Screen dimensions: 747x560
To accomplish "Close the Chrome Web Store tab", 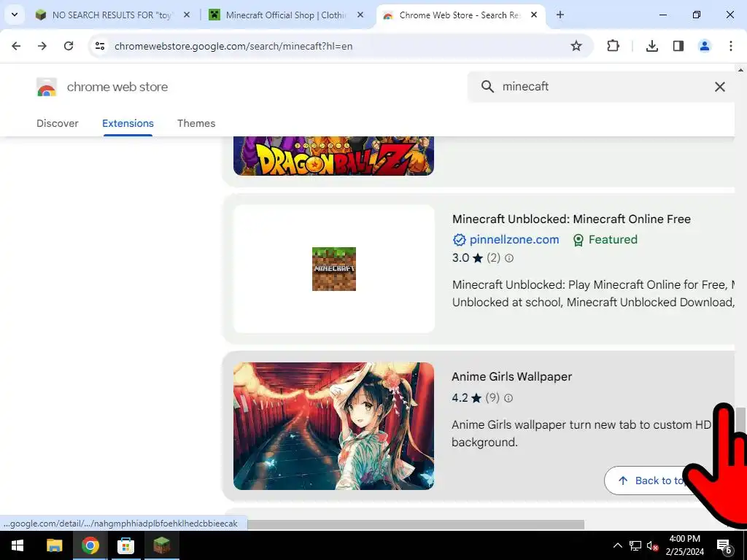I will click(534, 15).
